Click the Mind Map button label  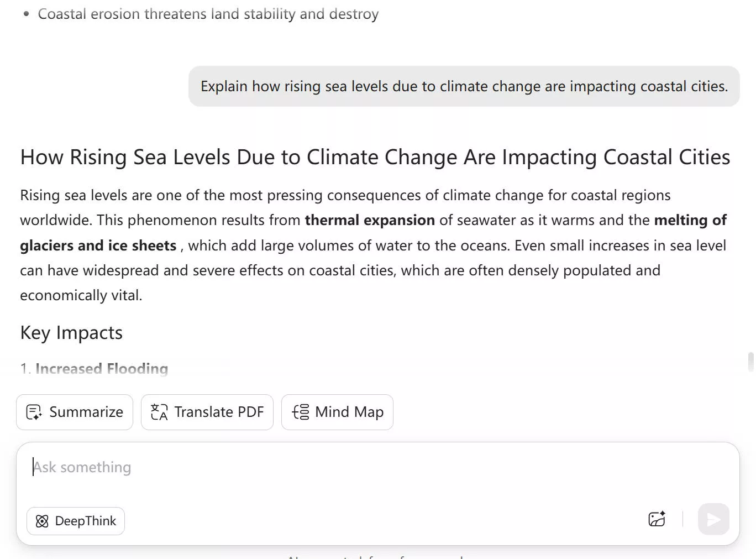click(x=349, y=412)
